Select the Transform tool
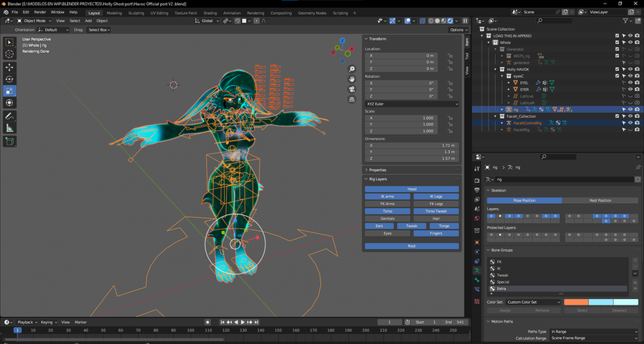This screenshot has width=644, height=344. [x=9, y=102]
